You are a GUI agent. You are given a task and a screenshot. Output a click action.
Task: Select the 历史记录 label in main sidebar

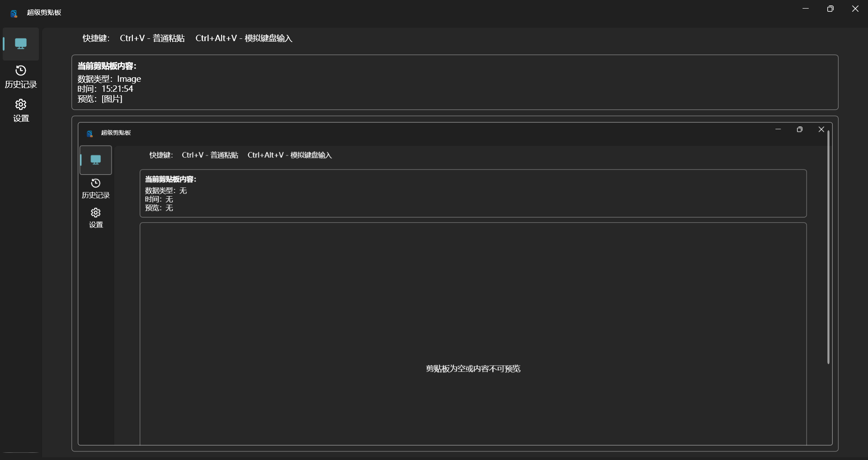21,84
